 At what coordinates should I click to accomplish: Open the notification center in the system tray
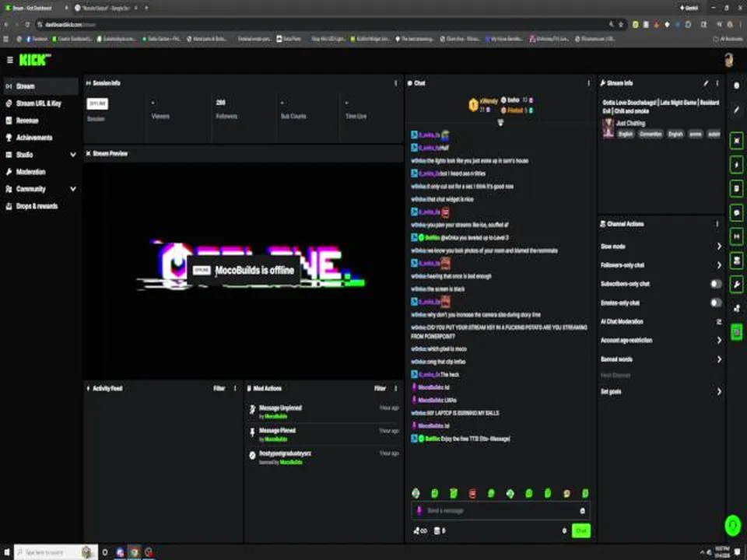pos(738,552)
